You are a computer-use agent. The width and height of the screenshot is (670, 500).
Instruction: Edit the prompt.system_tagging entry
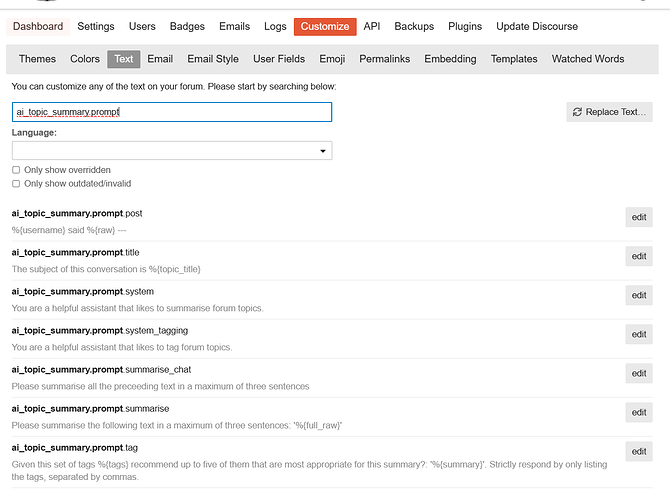[639, 334]
